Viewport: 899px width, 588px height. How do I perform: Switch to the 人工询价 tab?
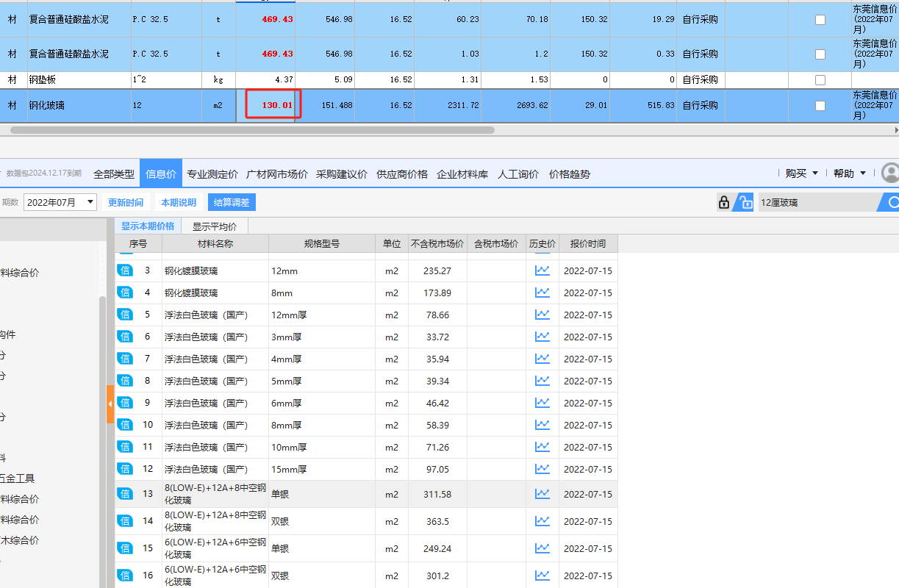coord(518,174)
